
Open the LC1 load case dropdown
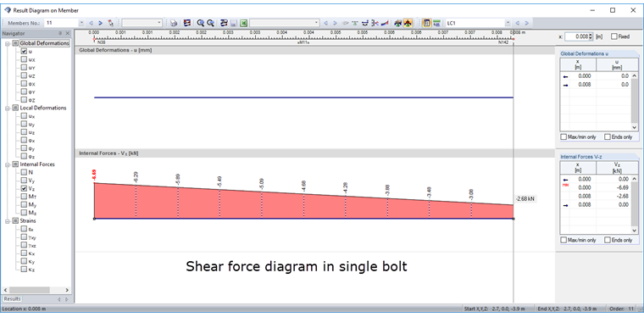[508, 23]
